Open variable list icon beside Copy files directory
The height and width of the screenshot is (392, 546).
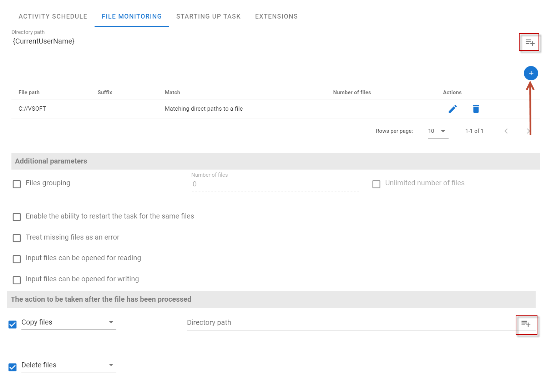click(526, 324)
